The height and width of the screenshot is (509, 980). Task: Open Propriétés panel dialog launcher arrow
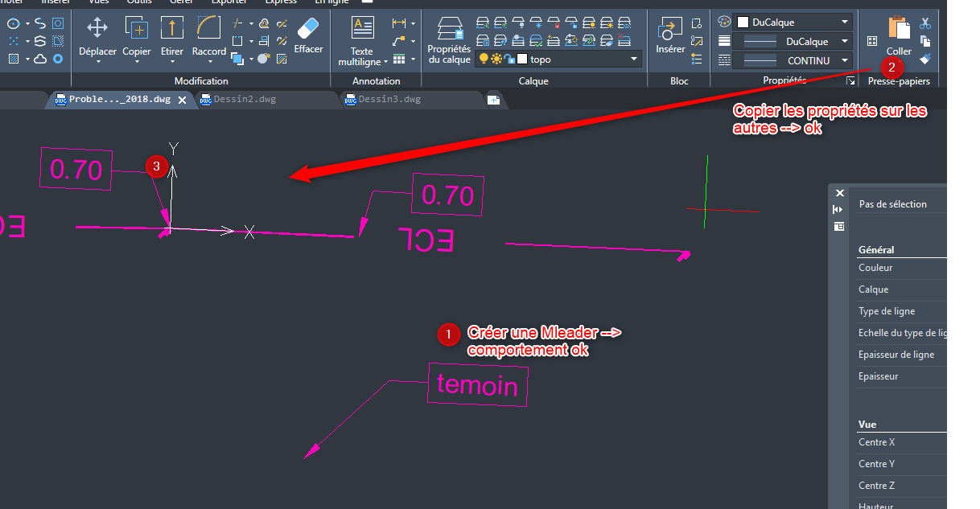(x=850, y=81)
